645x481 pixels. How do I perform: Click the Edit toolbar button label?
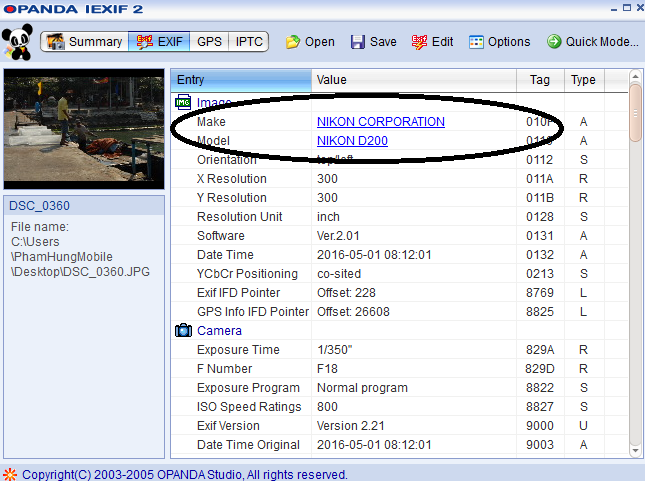coord(443,42)
